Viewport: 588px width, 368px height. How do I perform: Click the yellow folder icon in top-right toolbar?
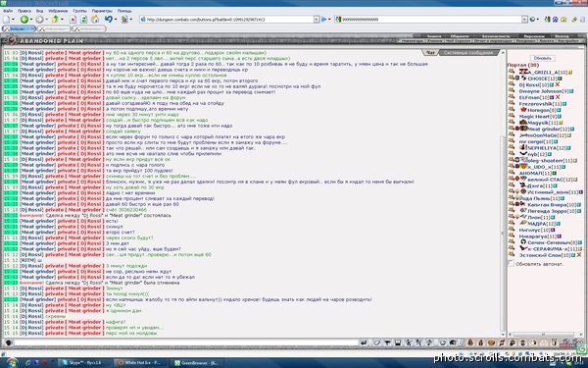pyautogui.click(x=563, y=20)
